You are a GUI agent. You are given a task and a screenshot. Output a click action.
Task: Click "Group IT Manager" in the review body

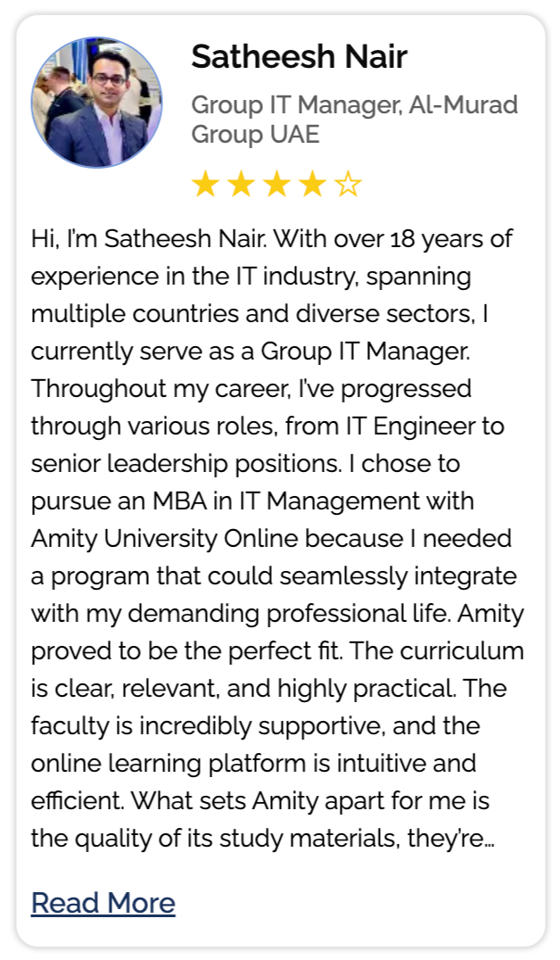click(364, 351)
